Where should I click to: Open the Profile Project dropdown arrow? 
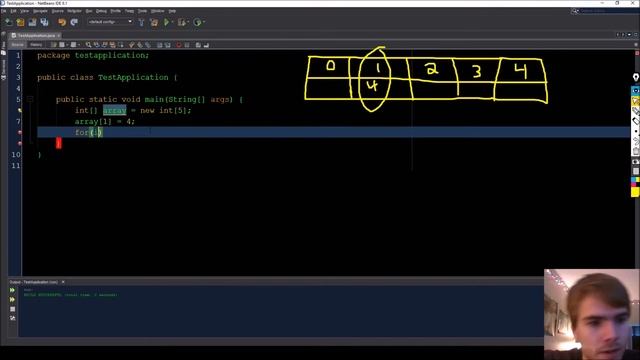(204, 22)
